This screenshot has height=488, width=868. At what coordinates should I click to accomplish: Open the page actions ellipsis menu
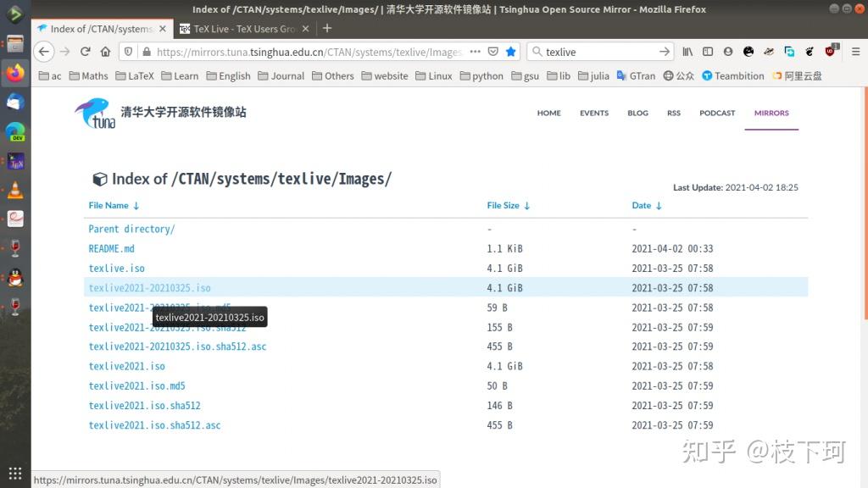coord(474,52)
